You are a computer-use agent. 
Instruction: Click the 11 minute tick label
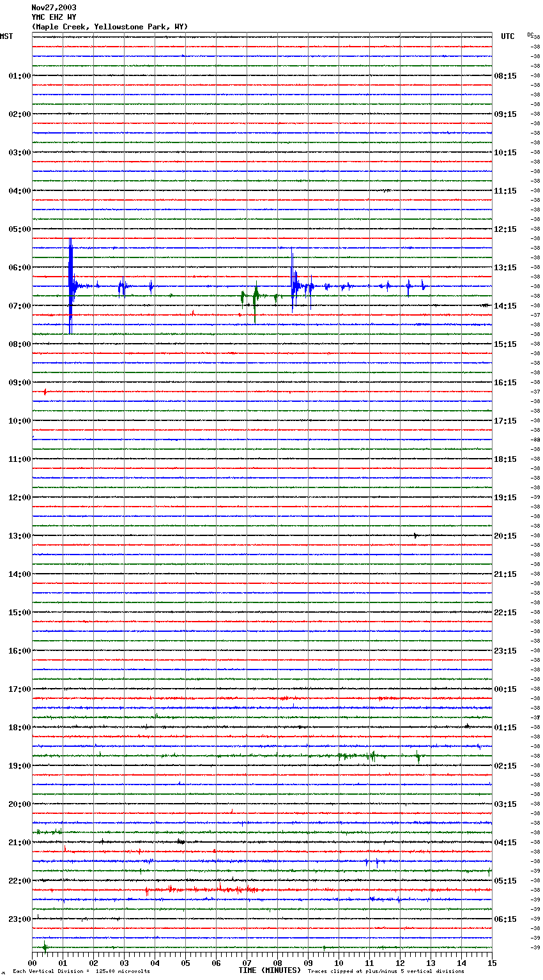coord(369,963)
